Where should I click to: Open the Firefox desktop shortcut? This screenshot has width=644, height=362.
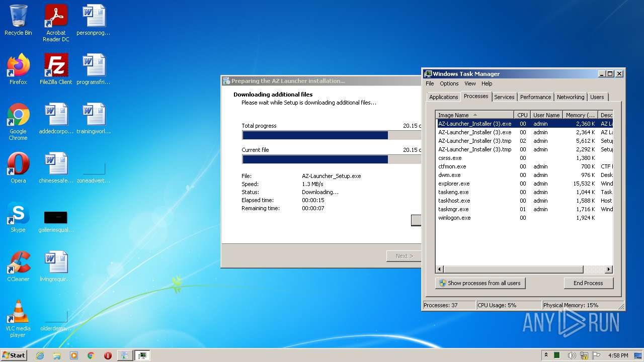[18, 69]
